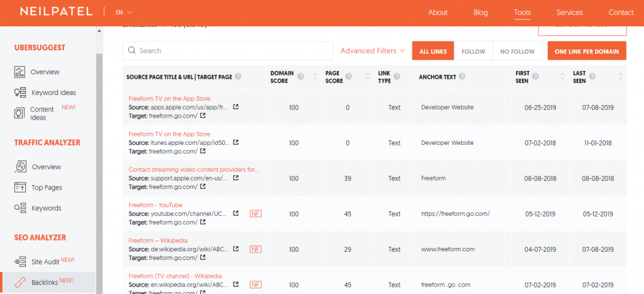
Task: Click the Site Audit eye icon
Action: coord(20,261)
